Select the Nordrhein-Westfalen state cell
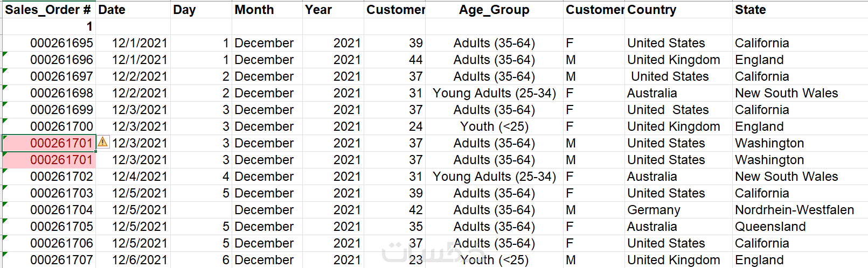 (x=794, y=210)
